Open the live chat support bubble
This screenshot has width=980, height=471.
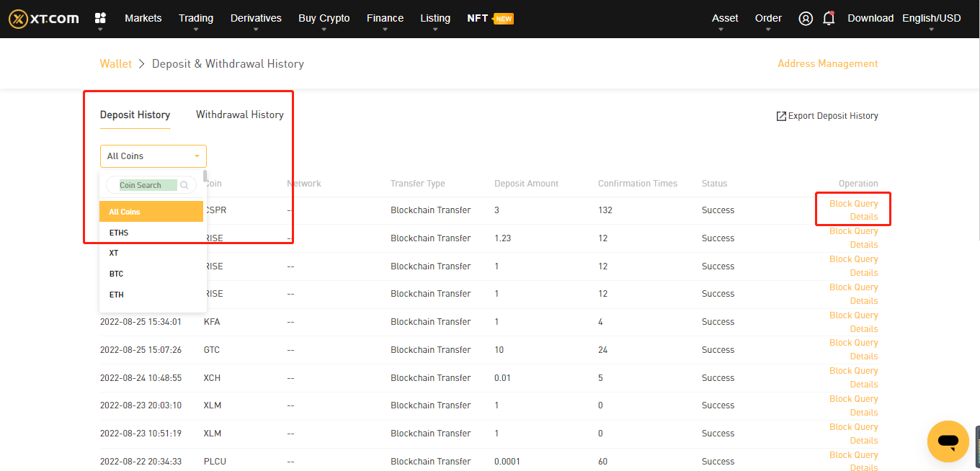[x=948, y=441]
